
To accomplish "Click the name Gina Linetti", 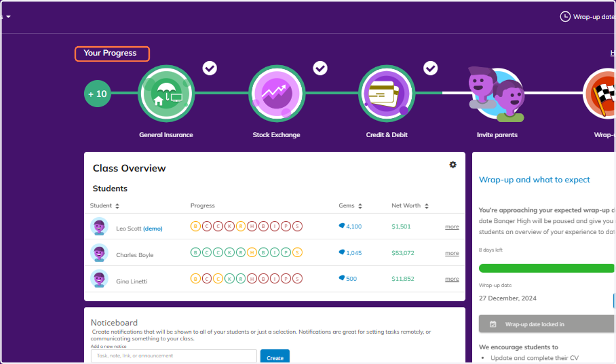I will [131, 281].
